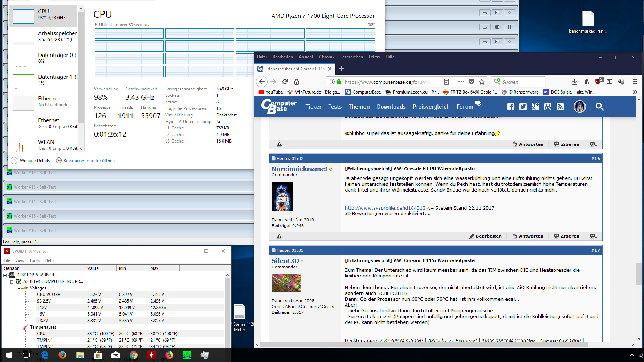The image size is (644, 362).
Task: Open Ticker section on ComputerBase
Action: (x=313, y=107)
